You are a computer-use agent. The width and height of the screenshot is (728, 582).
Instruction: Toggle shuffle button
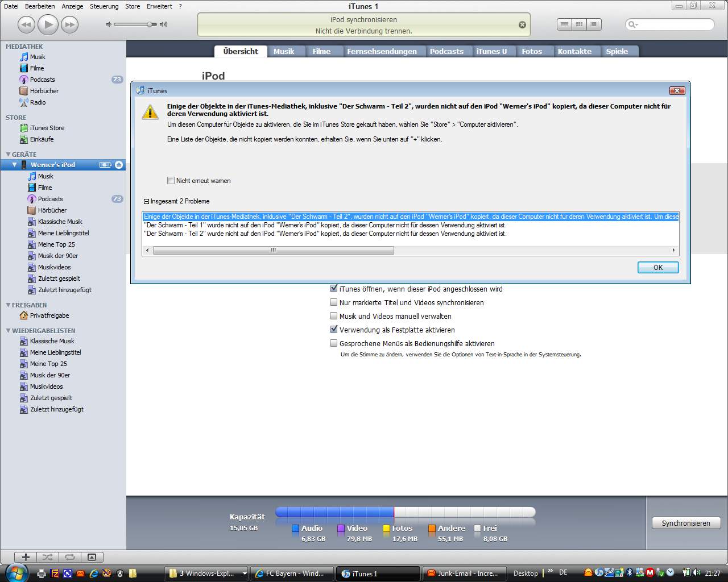(x=48, y=557)
